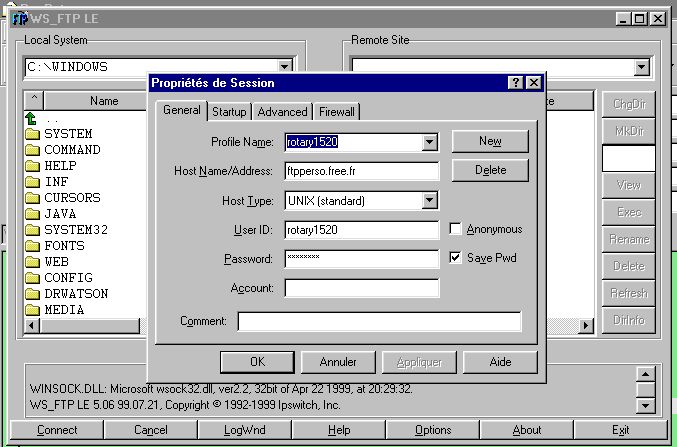
Task: Click the Password field
Action: coord(362,259)
